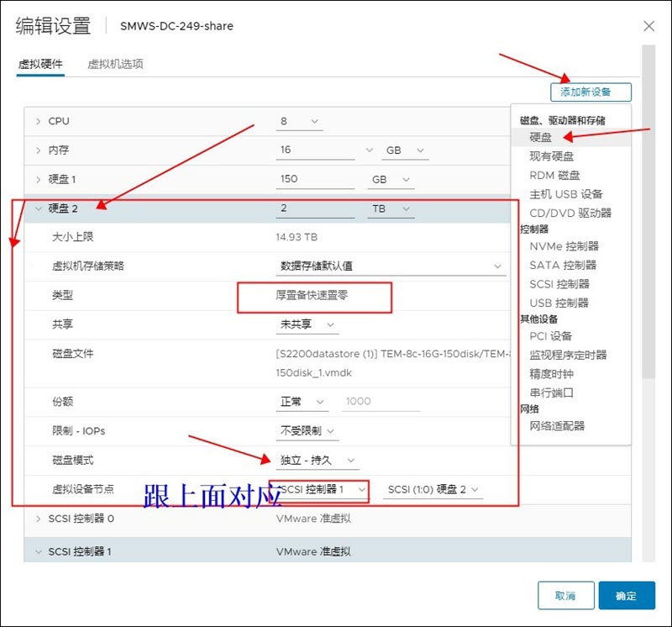
Task: Open the CPU count dropdown
Action: (299, 122)
